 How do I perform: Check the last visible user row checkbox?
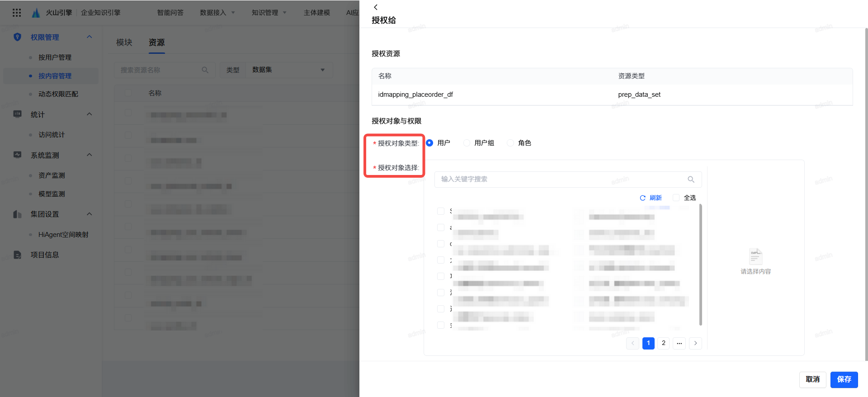[441, 325]
